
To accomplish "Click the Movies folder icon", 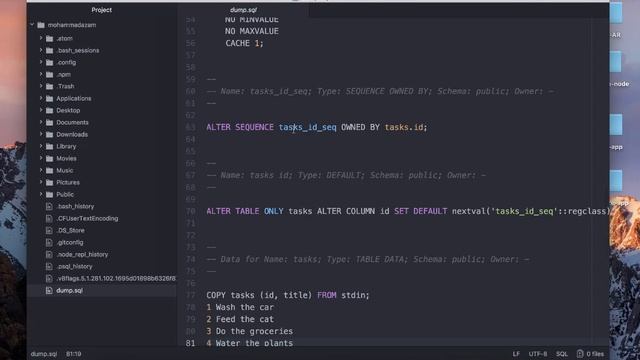I will 49,158.
